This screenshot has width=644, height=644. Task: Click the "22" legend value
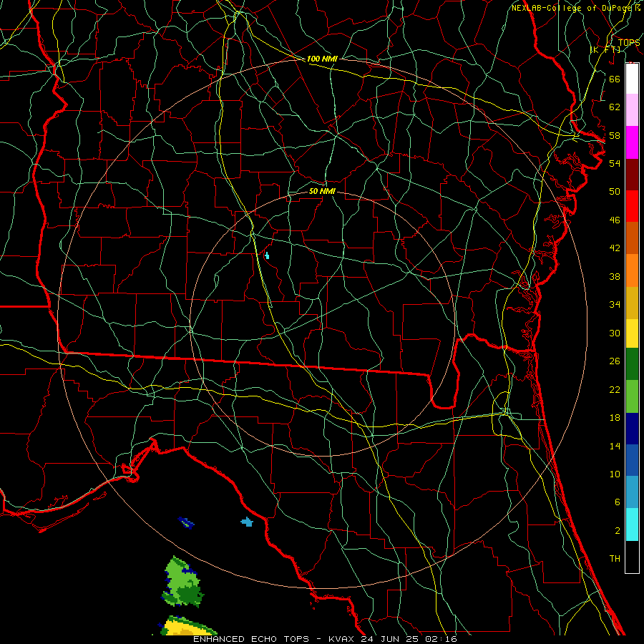click(615, 389)
